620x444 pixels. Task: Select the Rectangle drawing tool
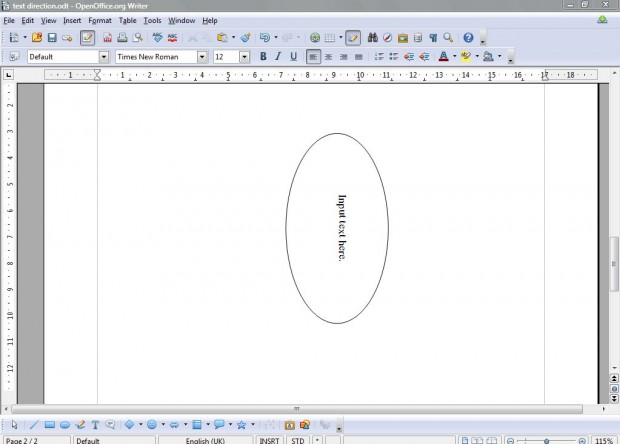click(x=50, y=425)
